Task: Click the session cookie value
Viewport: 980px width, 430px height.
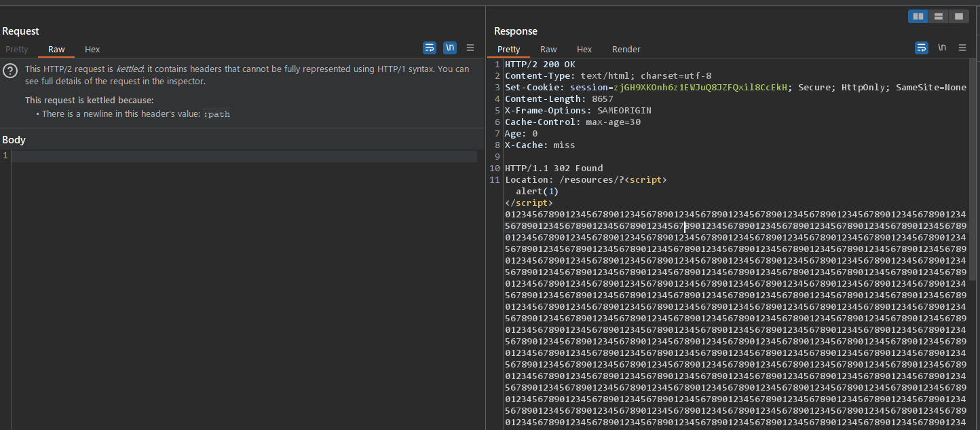Action: [700, 88]
